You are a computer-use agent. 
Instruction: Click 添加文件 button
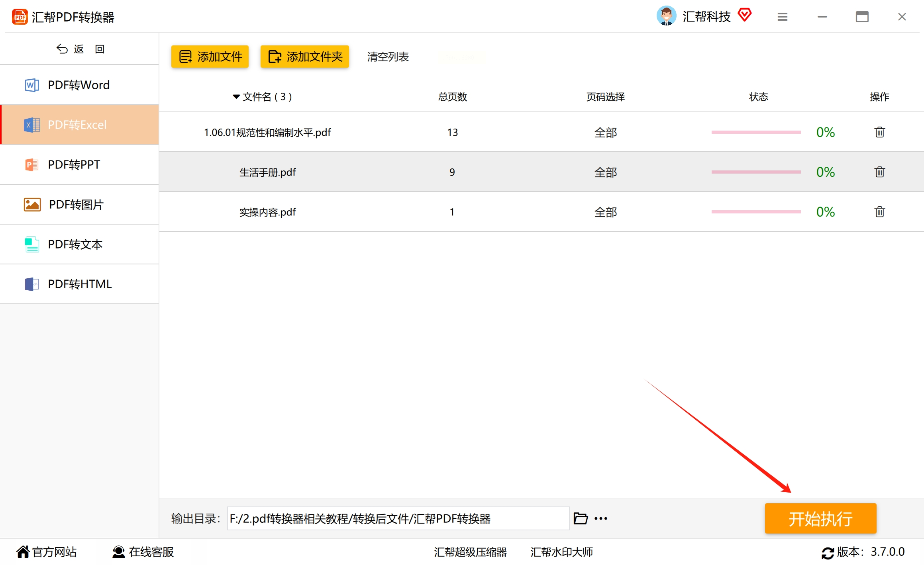tap(210, 57)
